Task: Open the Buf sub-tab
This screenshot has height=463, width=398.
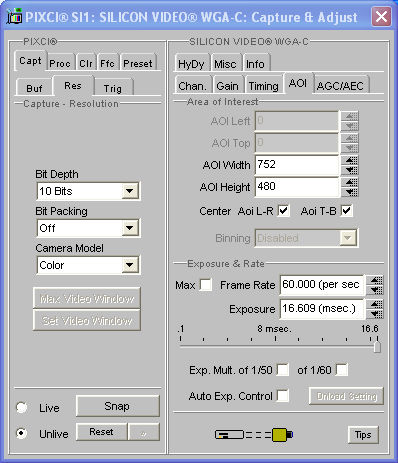Action: [x=34, y=88]
